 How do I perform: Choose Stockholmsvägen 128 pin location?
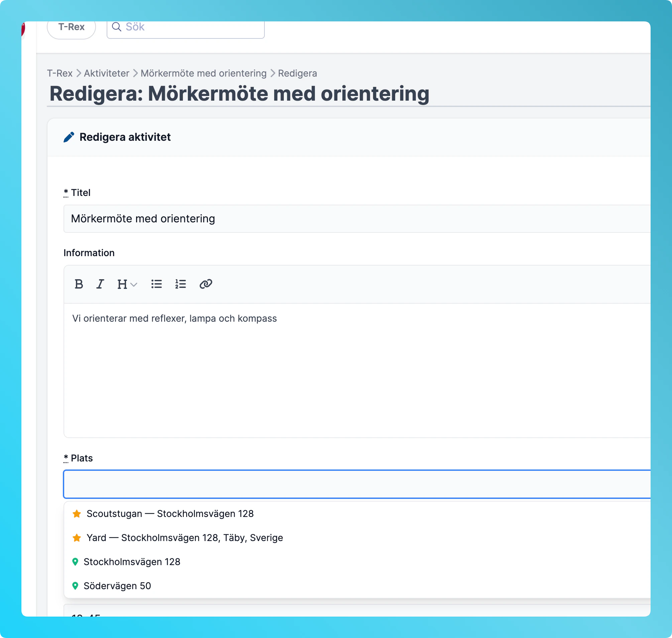[x=132, y=562]
